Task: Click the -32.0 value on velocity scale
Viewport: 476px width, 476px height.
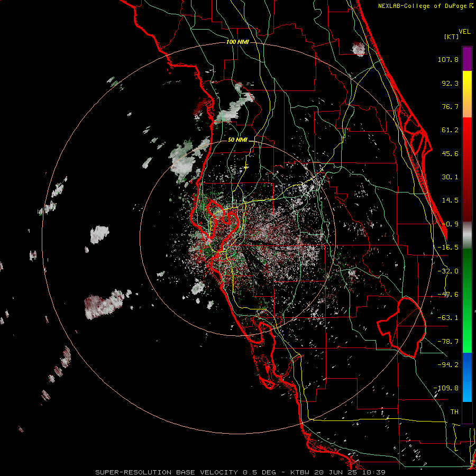Action: click(448, 271)
